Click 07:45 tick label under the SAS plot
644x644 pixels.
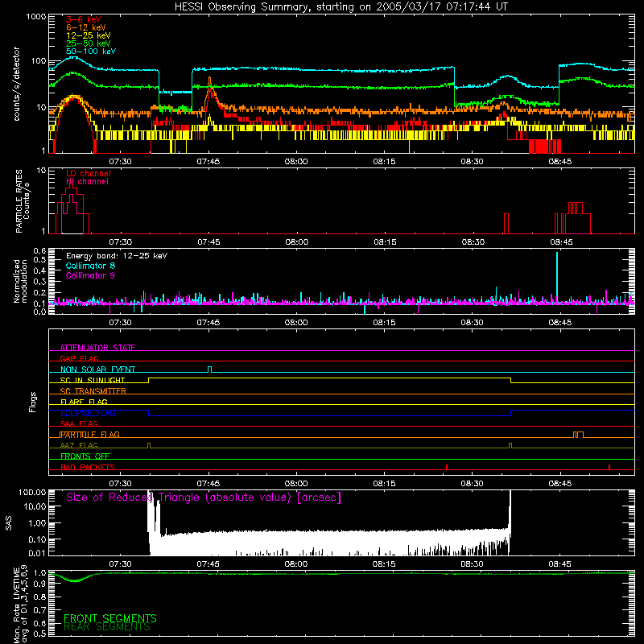208,564
